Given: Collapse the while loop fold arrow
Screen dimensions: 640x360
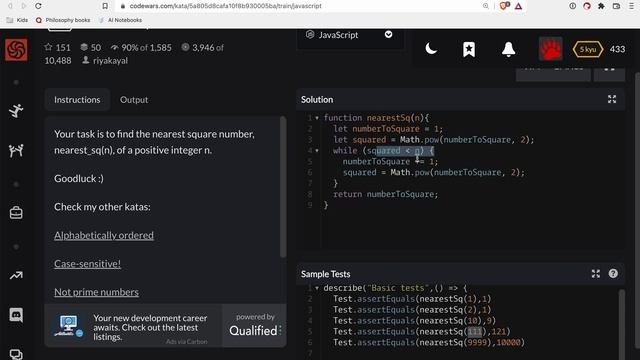Looking at the screenshot, I should pos(317,151).
